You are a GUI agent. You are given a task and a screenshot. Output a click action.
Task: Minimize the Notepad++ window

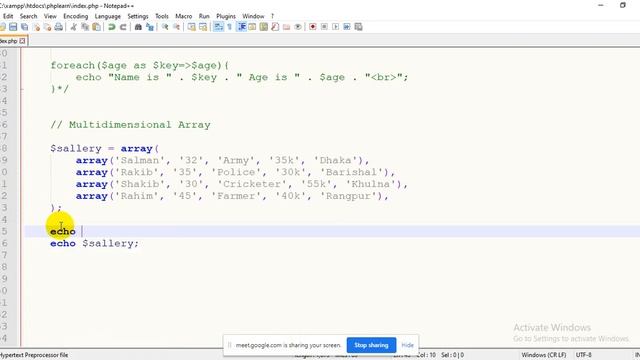[x=600, y=5]
